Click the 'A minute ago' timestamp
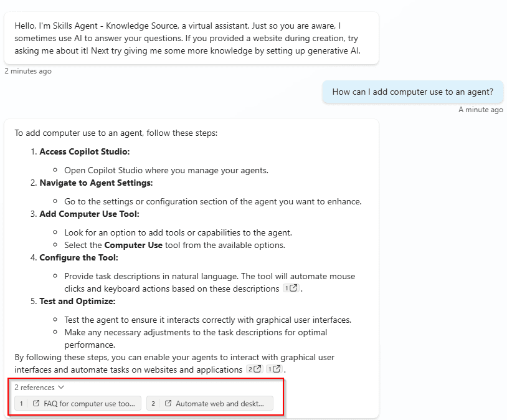The height and width of the screenshot is (420, 507). tap(480, 110)
